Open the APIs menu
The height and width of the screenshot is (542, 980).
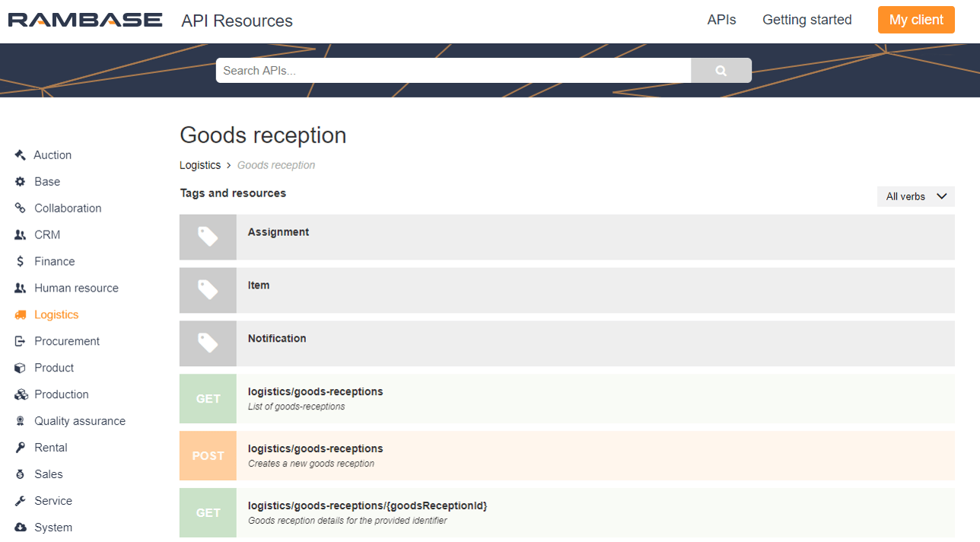click(722, 20)
